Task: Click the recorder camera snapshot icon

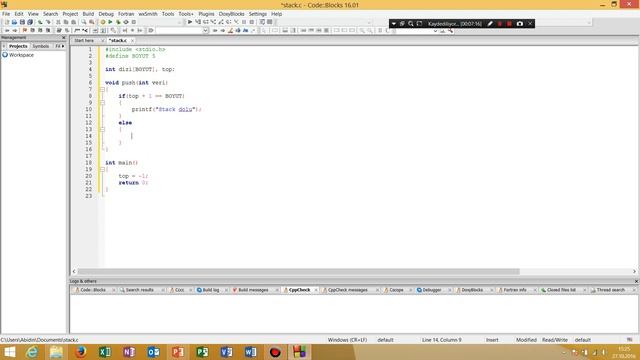Action: pyautogui.click(x=520, y=24)
